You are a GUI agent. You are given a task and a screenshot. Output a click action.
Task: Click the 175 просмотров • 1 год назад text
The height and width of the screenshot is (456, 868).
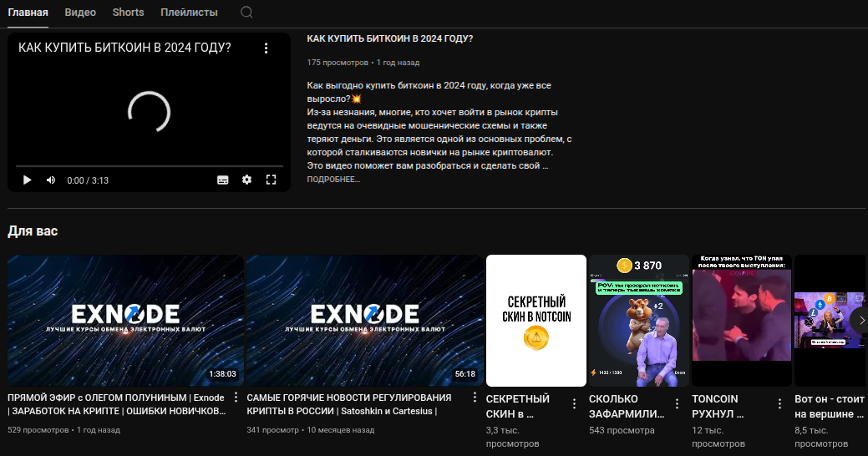(x=363, y=63)
